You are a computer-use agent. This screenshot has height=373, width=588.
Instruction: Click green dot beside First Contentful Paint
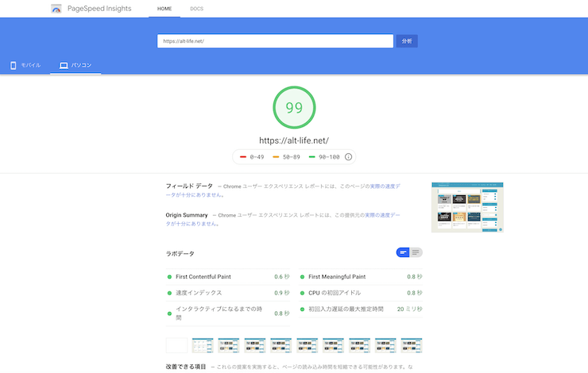[169, 277]
